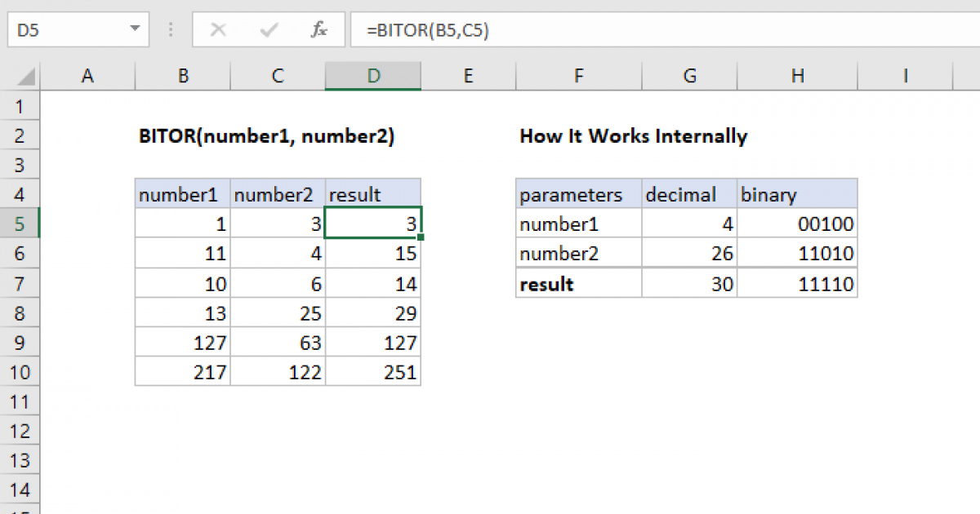This screenshot has width=980, height=514.
Task: Select column H header
Action: click(797, 76)
